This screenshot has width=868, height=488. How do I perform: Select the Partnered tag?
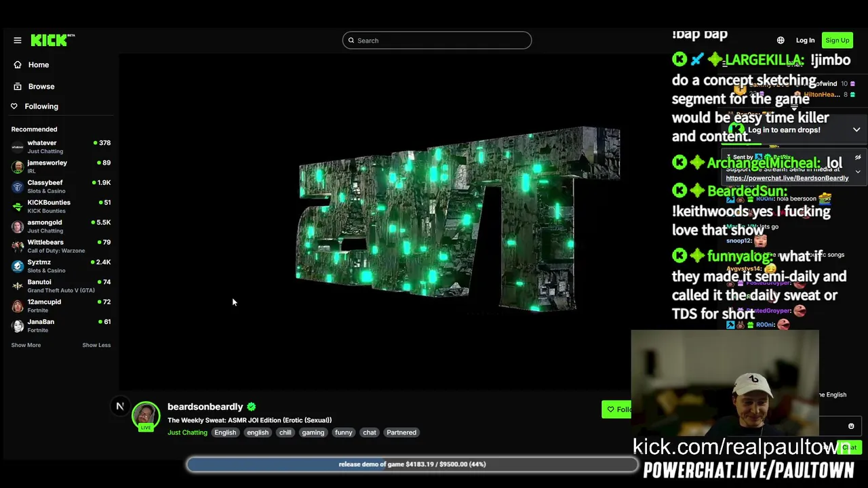[401, 432]
